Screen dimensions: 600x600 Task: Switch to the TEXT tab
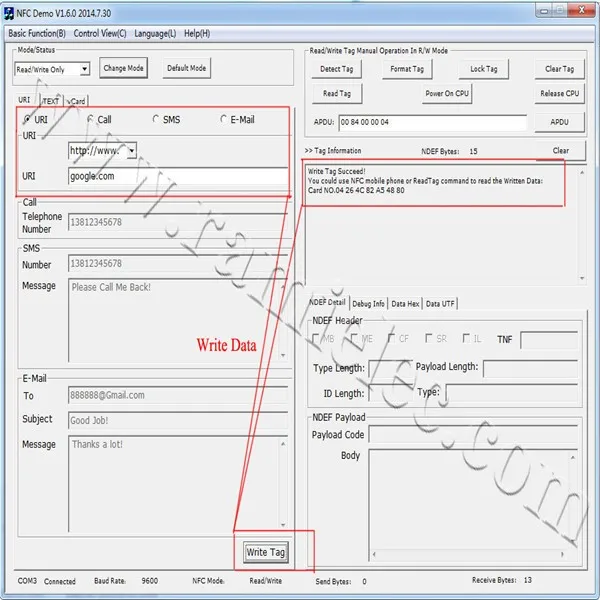(x=51, y=101)
